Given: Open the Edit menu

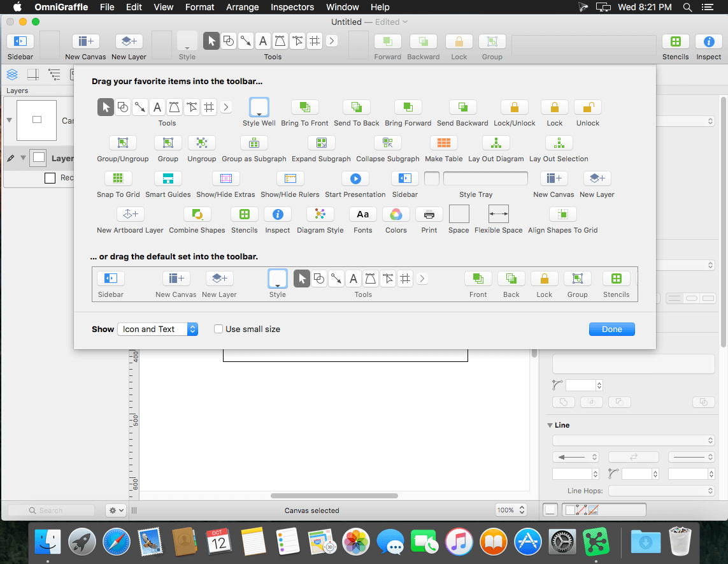Looking at the screenshot, I should [x=134, y=7].
